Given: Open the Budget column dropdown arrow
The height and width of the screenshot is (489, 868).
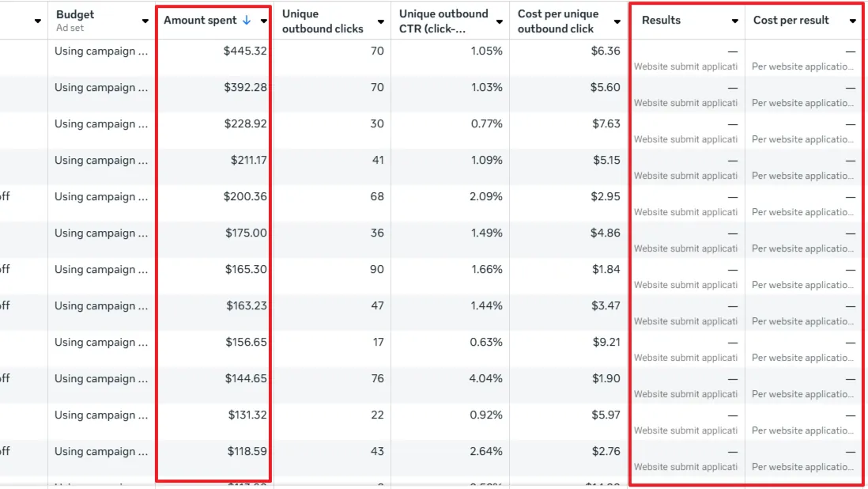Looking at the screenshot, I should point(145,21).
